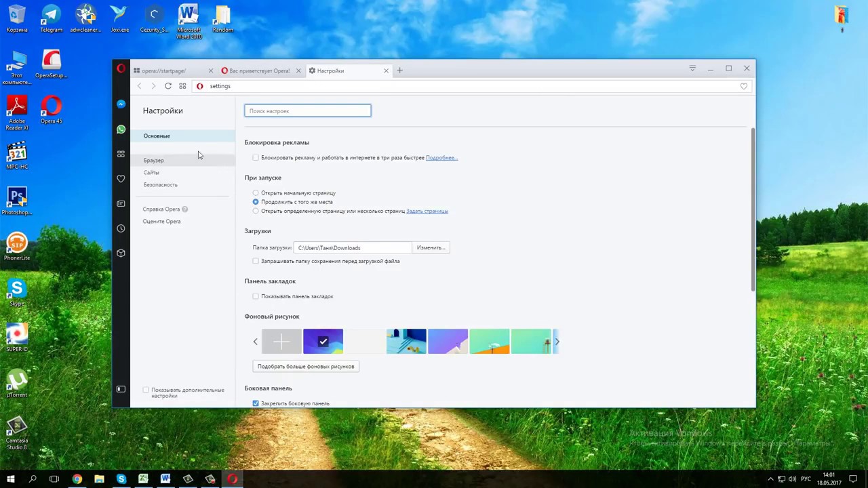The image size is (868, 488).
Task: Click Подобрать больше фоновых рисунков button
Action: (x=306, y=366)
